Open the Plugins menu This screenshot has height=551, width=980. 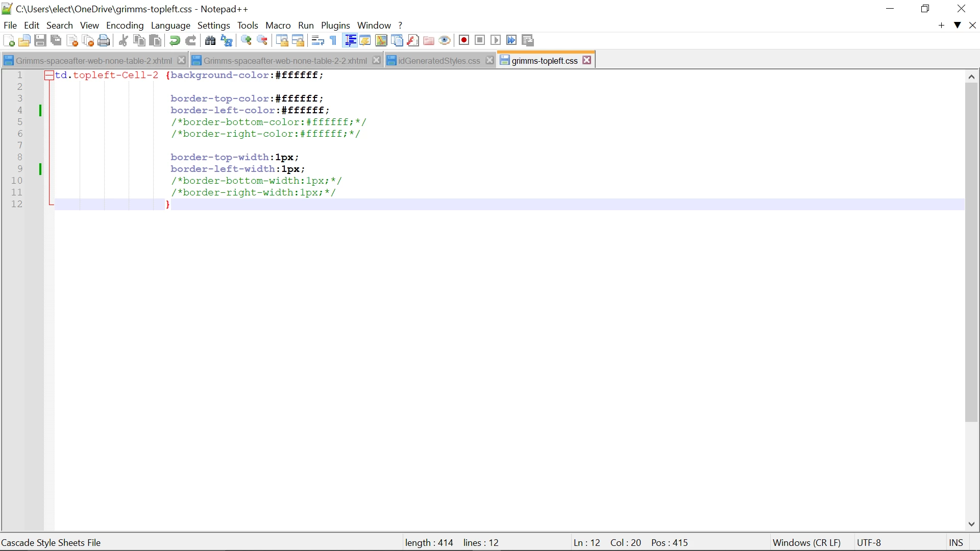click(335, 26)
